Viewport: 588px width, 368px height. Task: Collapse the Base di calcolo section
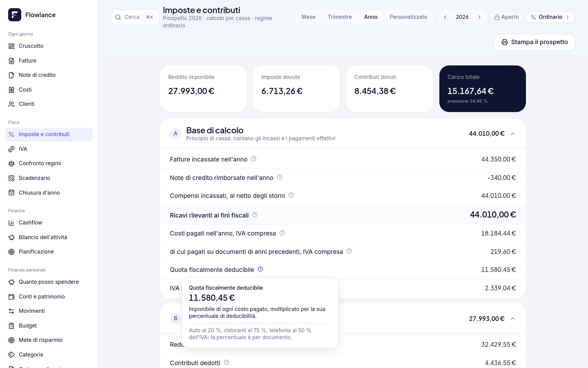click(x=513, y=134)
